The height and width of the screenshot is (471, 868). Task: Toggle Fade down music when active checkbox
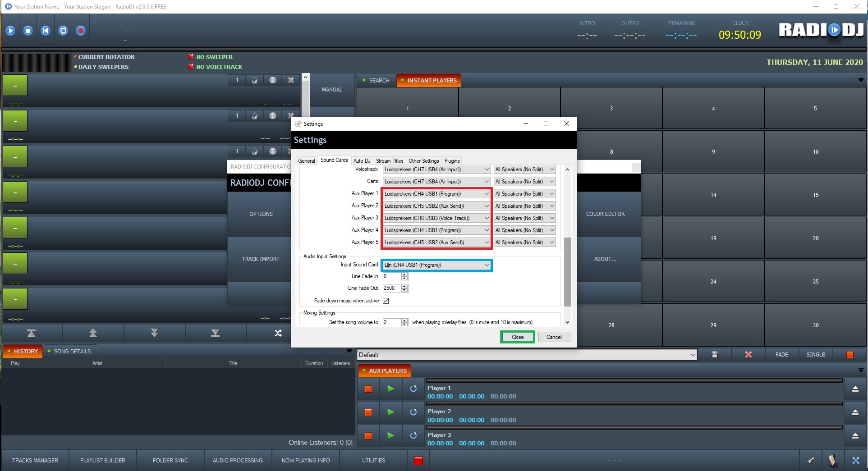(386, 301)
